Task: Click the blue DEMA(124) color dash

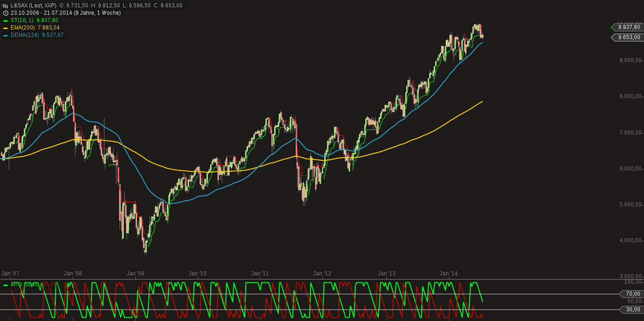Action: tap(6, 35)
